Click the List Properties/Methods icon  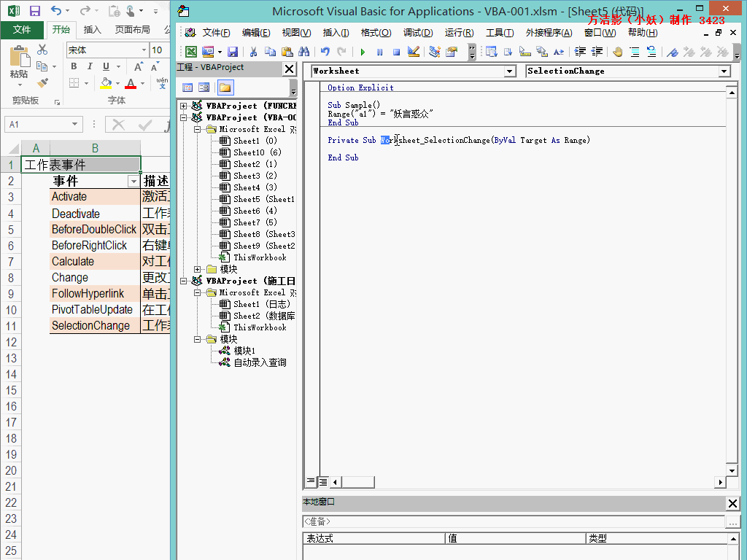[491, 52]
